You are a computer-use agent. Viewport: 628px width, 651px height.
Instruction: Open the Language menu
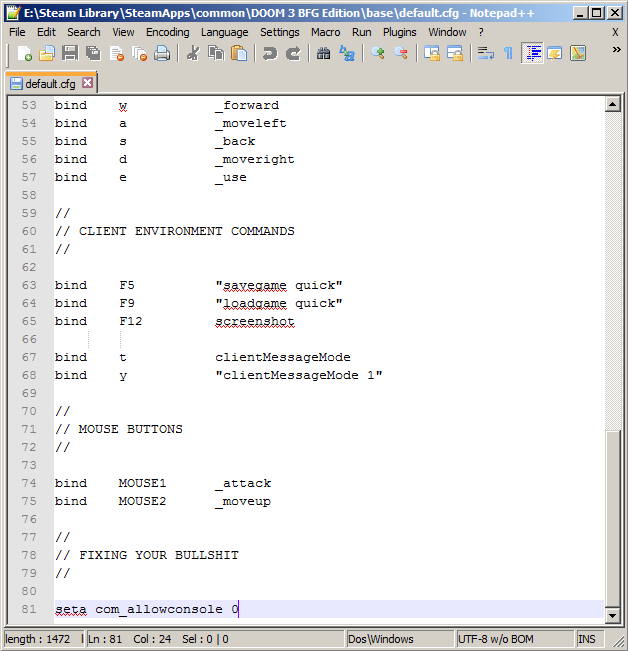point(225,32)
